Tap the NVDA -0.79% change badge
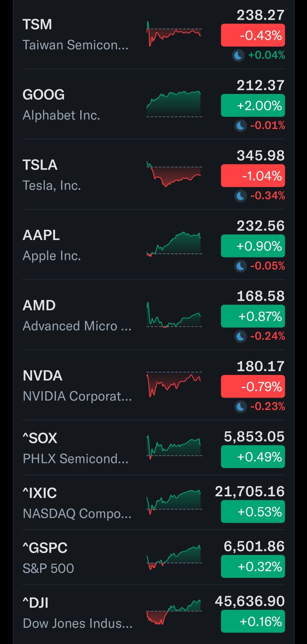The image size is (307, 644). click(x=253, y=386)
